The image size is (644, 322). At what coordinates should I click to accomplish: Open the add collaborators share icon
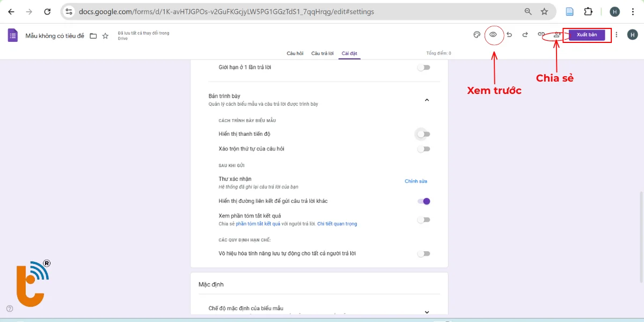tap(557, 35)
